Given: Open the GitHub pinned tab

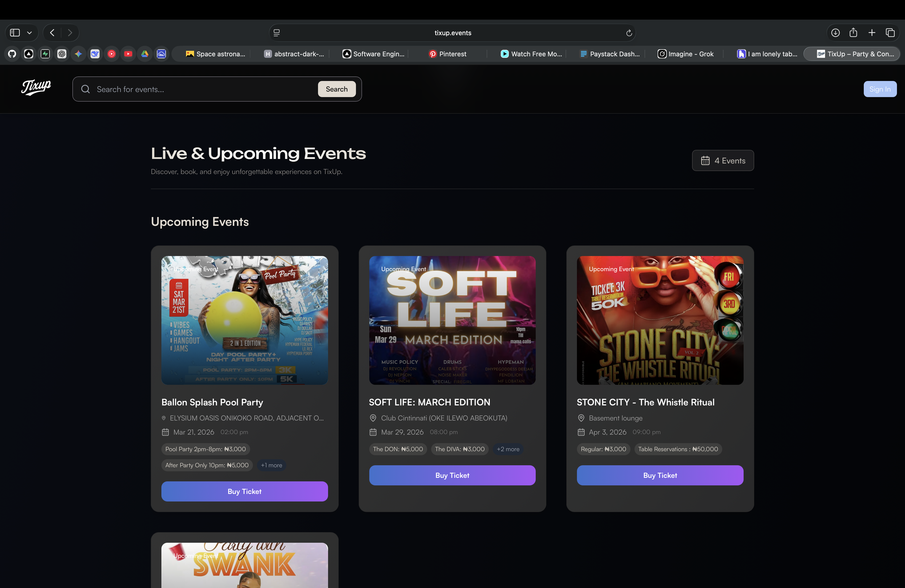Looking at the screenshot, I should (x=12, y=54).
